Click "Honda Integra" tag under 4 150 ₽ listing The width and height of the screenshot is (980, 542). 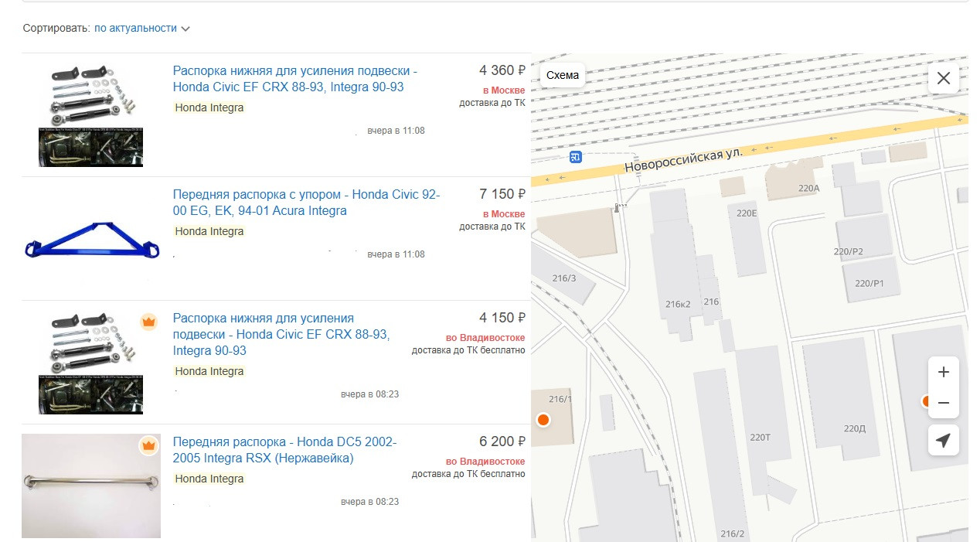[x=209, y=371]
